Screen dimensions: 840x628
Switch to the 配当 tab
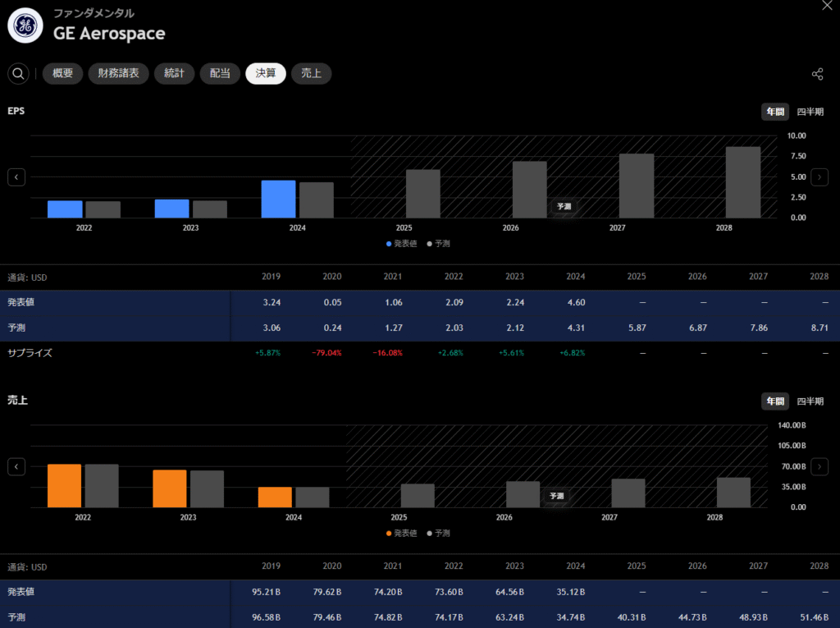[x=220, y=74]
